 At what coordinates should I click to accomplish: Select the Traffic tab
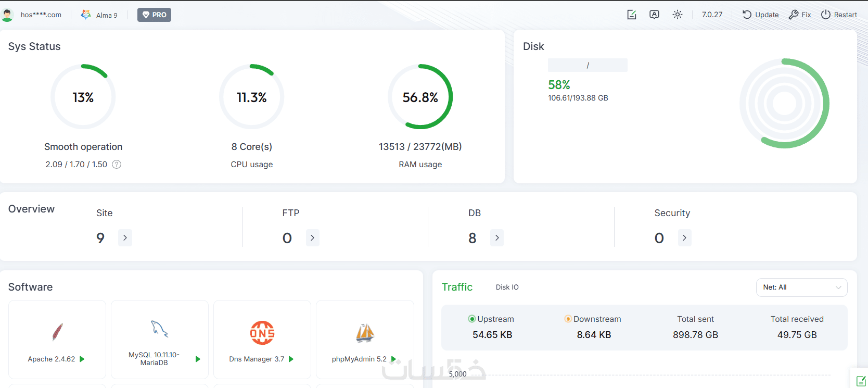[457, 287]
